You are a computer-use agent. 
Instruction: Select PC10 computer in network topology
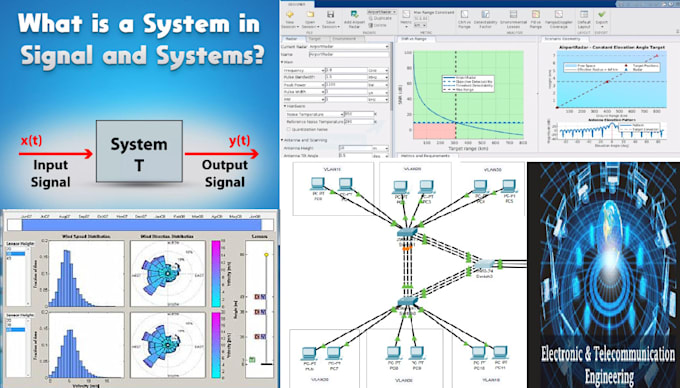[x=478, y=353]
